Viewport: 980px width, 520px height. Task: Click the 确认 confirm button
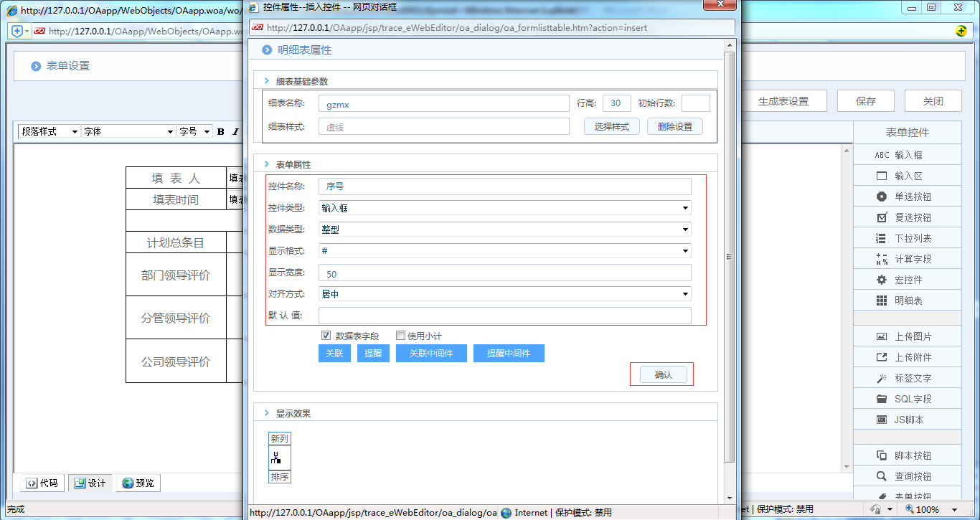(x=663, y=374)
